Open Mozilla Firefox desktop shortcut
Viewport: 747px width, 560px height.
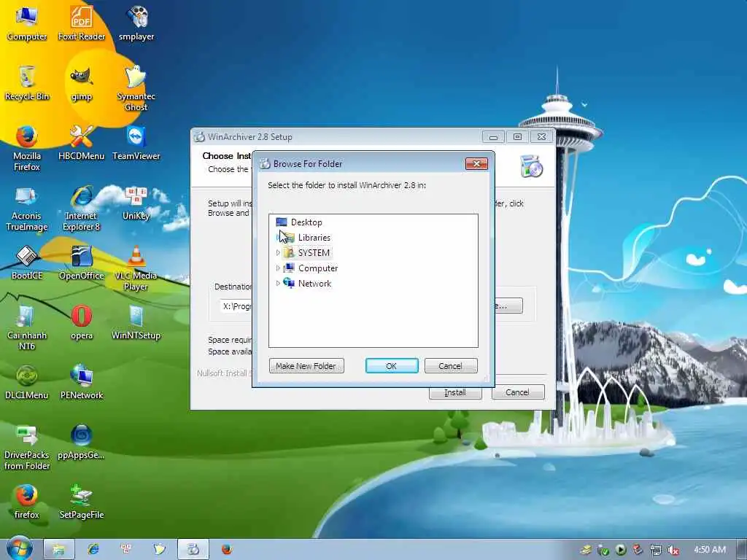click(x=27, y=147)
